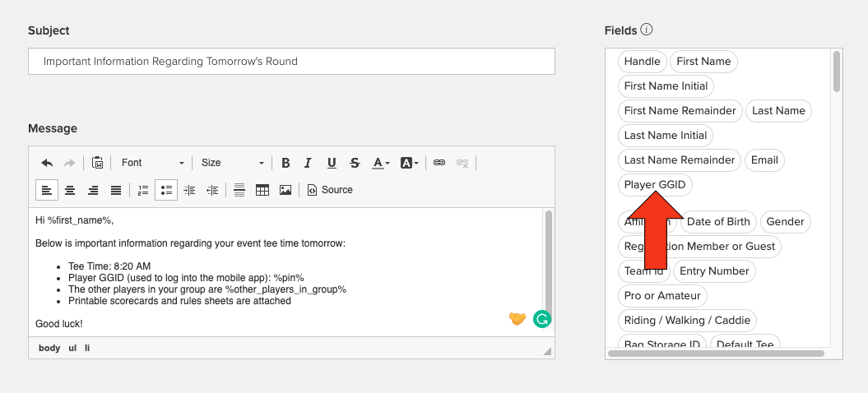Click into the Subject input field
868x393 pixels.
tap(291, 62)
